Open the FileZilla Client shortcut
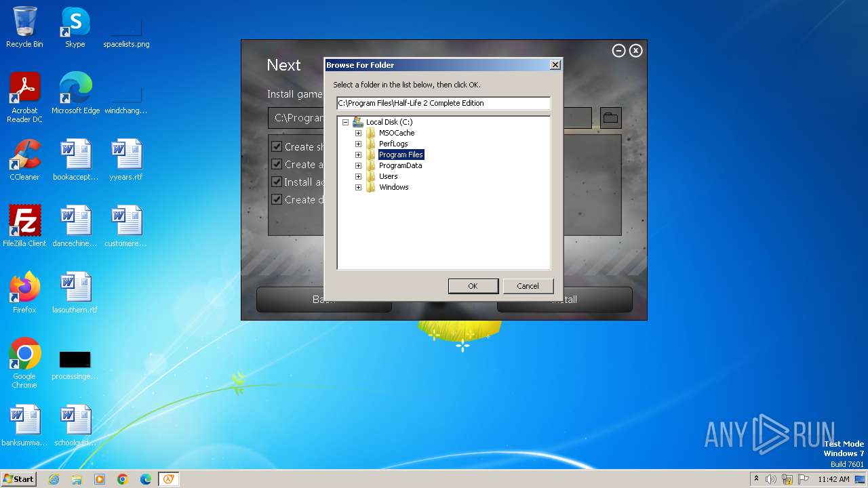868x488 pixels. pyautogui.click(x=24, y=226)
